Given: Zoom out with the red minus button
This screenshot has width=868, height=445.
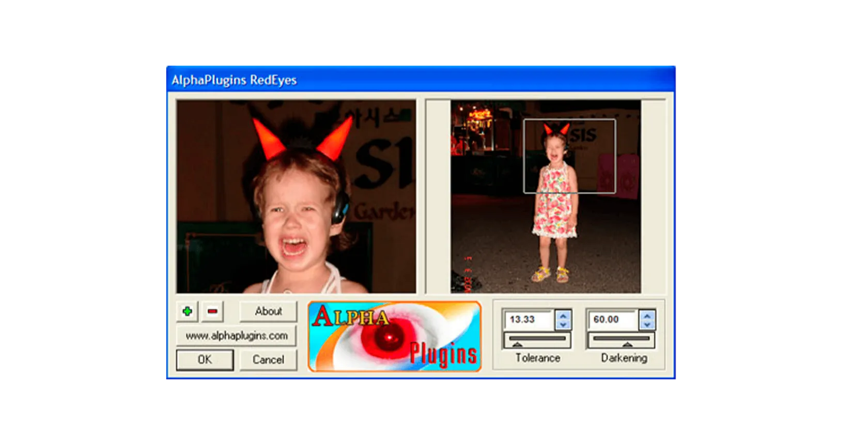Looking at the screenshot, I should coord(212,312).
